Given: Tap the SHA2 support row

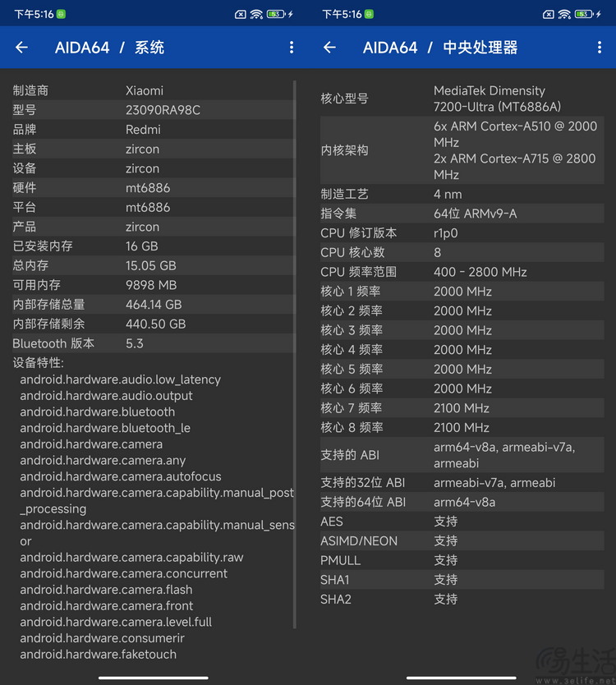Looking at the screenshot, I should (462, 600).
